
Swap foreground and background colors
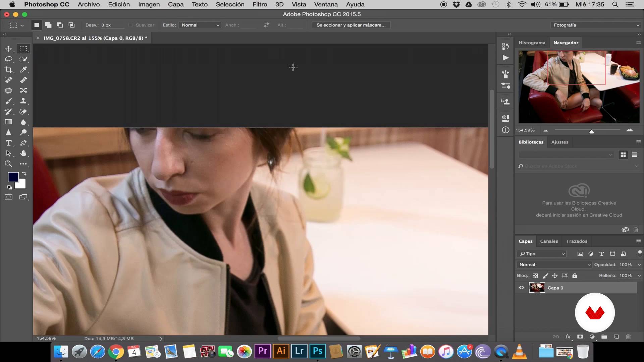[x=24, y=174]
